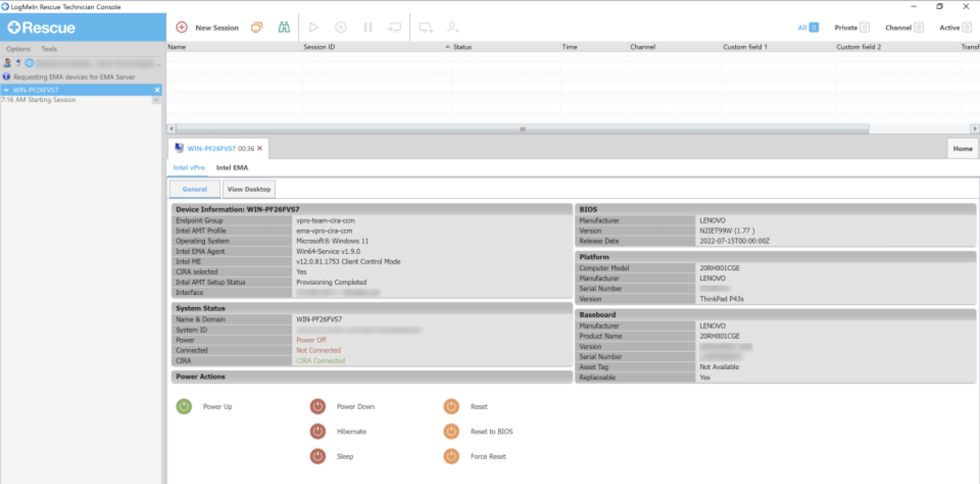Click the 'CIRA Connected' status value

tap(321, 361)
